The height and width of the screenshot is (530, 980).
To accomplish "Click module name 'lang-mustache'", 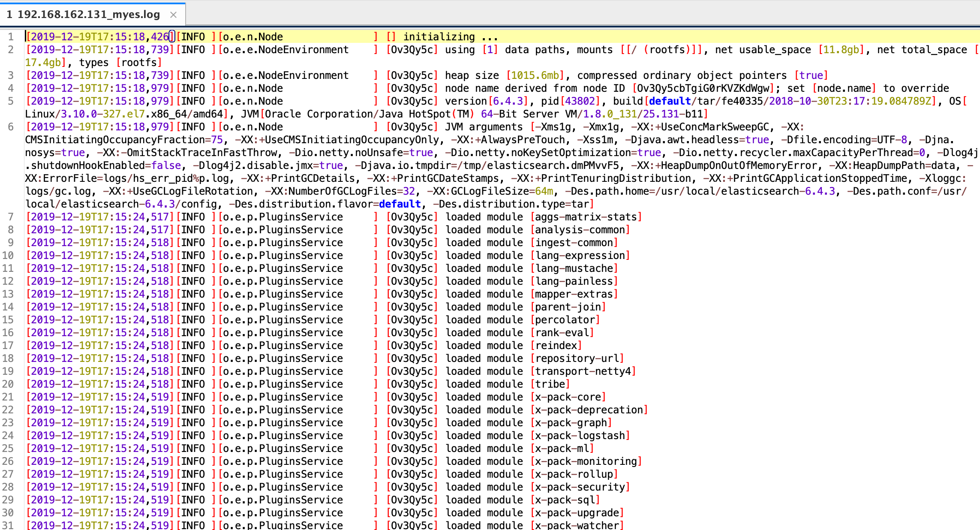I will click(x=574, y=268).
